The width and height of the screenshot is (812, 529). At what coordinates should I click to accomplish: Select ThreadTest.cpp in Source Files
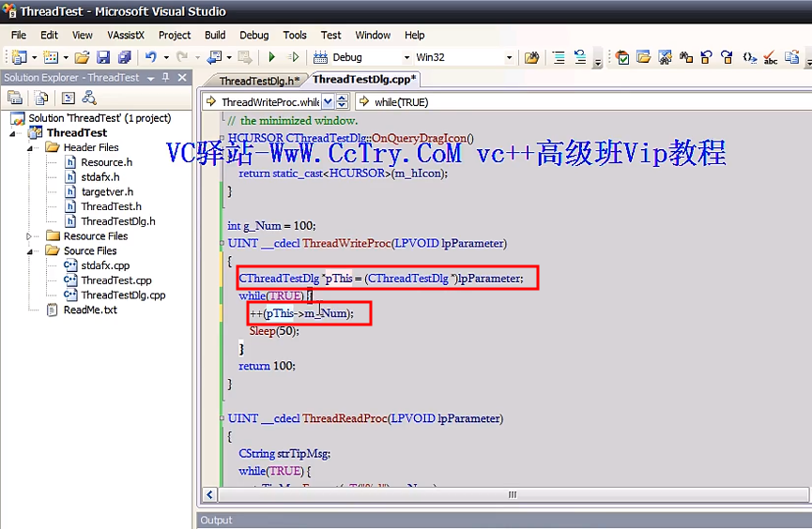116,280
